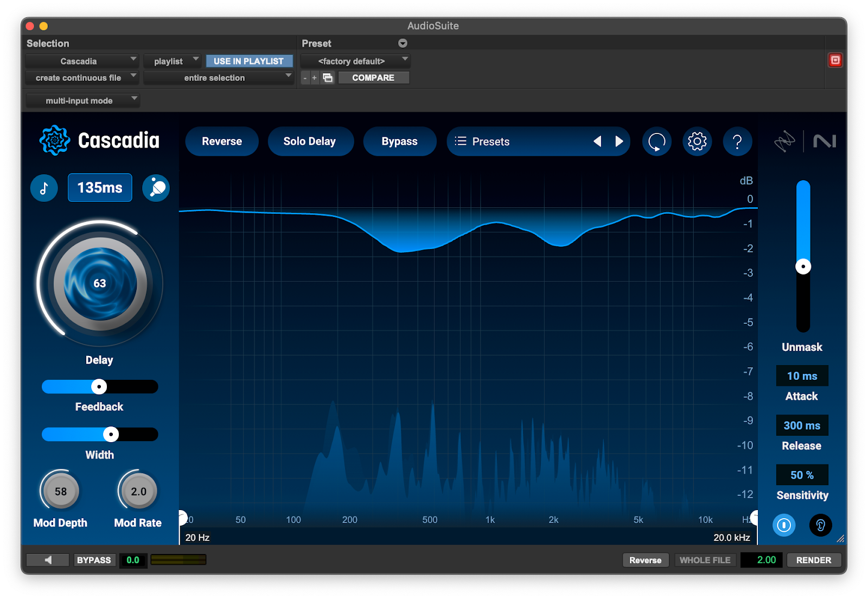Click the ear listen icon

point(820,525)
